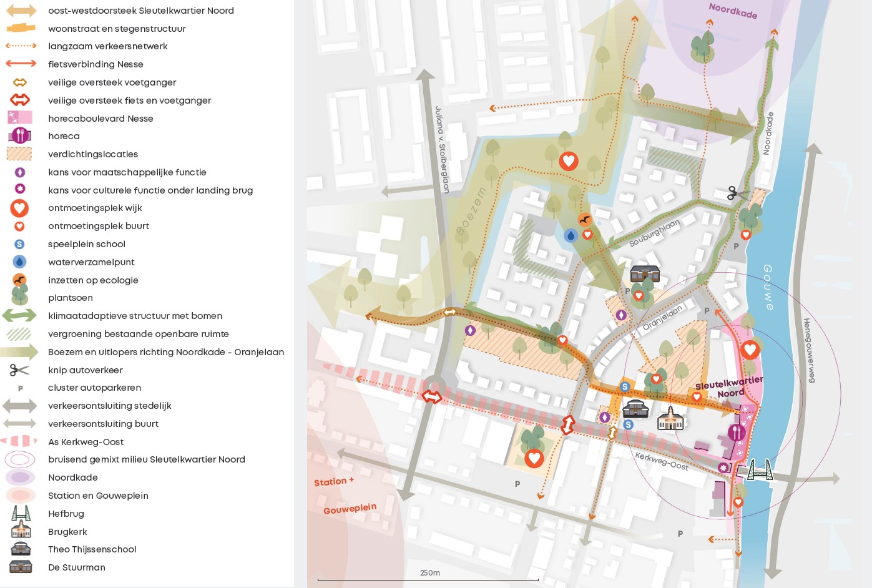
Task: Click the purple 'kans voor maatschappelijke functie' legend icon
Action: coord(20,172)
